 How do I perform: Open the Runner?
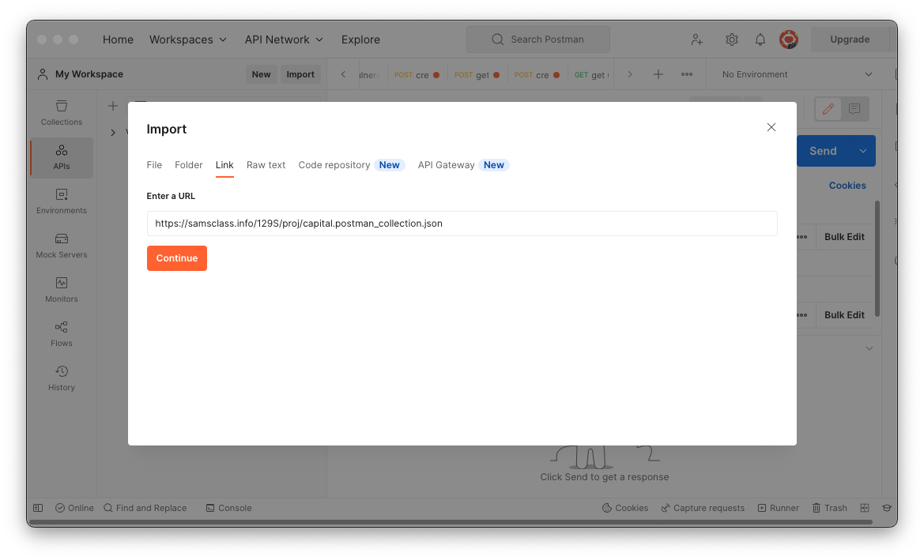[x=778, y=508]
